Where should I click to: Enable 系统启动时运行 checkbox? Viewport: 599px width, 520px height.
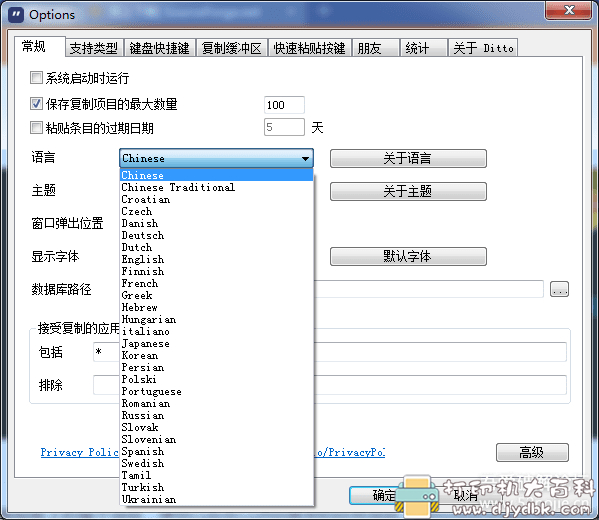pyautogui.click(x=36, y=78)
